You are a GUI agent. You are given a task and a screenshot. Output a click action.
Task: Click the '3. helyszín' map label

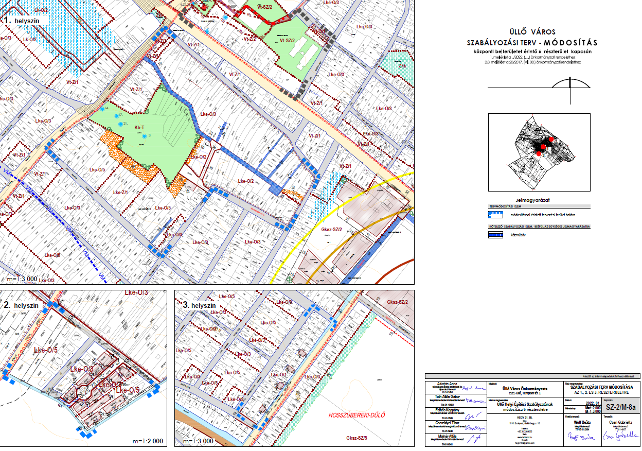(198, 302)
